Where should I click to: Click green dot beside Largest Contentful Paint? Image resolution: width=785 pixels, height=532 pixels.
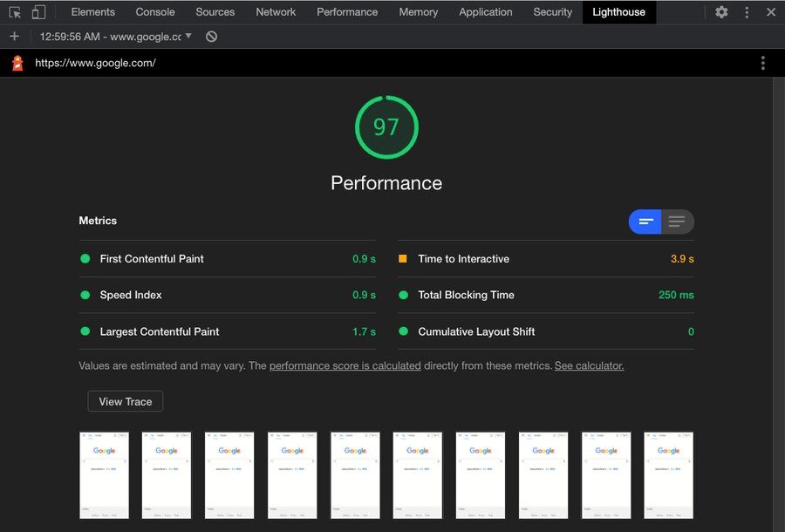85,331
